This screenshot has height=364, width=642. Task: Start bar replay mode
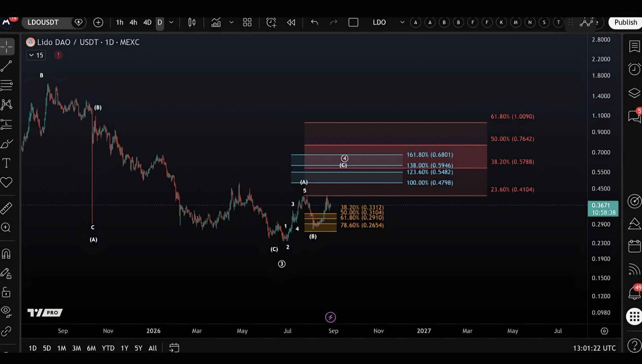(x=291, y=22)
